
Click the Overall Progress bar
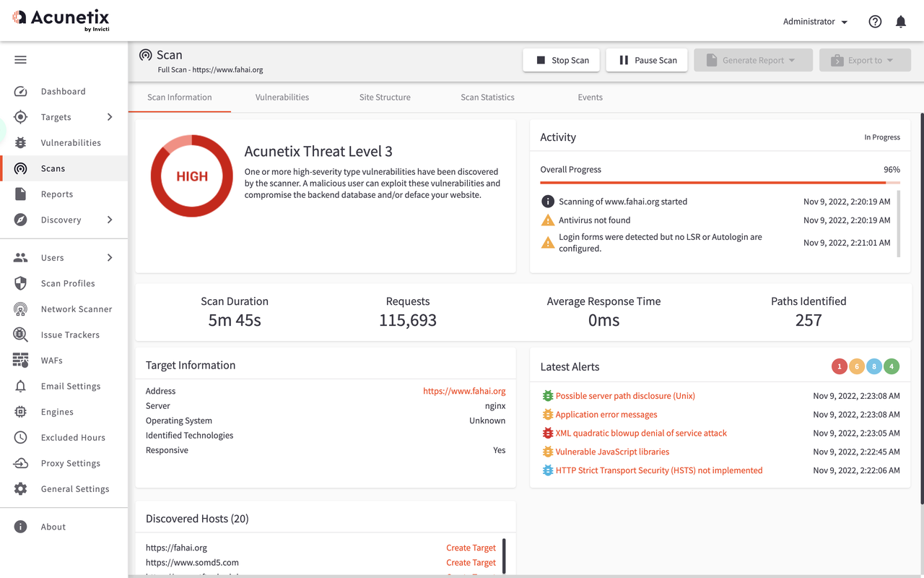point(720,183)
